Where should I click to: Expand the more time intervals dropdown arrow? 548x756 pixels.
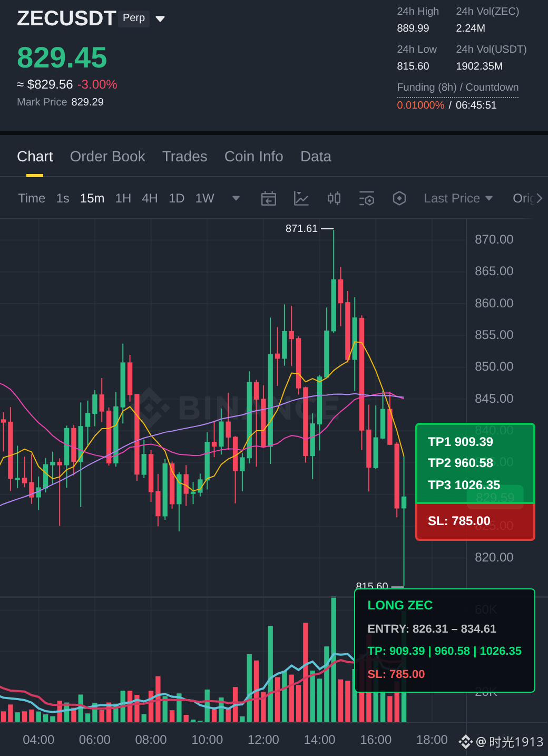236,198
